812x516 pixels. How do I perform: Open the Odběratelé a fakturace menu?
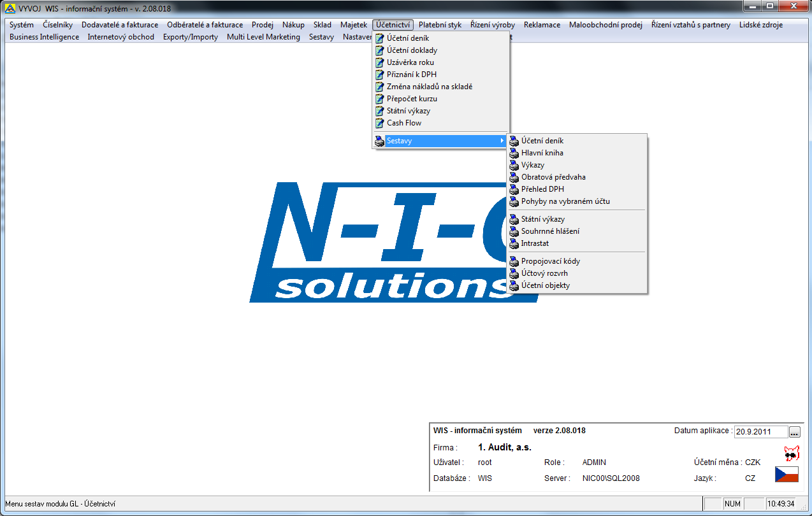click(x=205, y=25)
